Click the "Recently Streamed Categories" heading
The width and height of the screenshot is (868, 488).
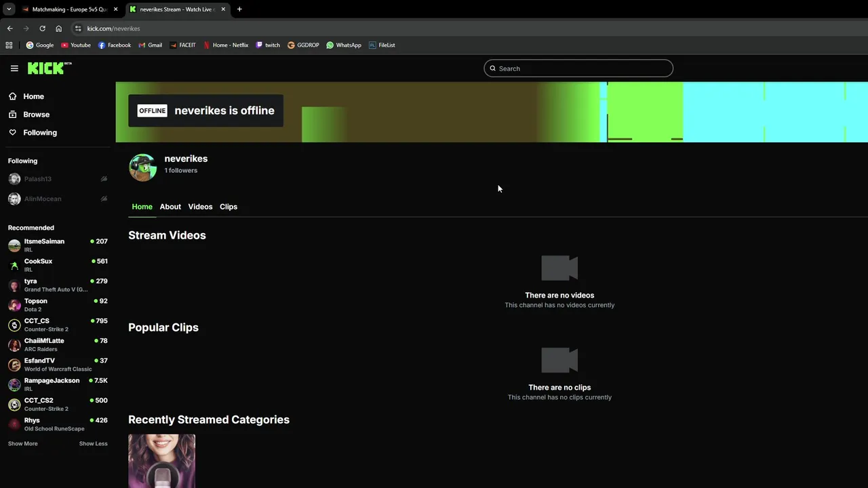[209, 420]
